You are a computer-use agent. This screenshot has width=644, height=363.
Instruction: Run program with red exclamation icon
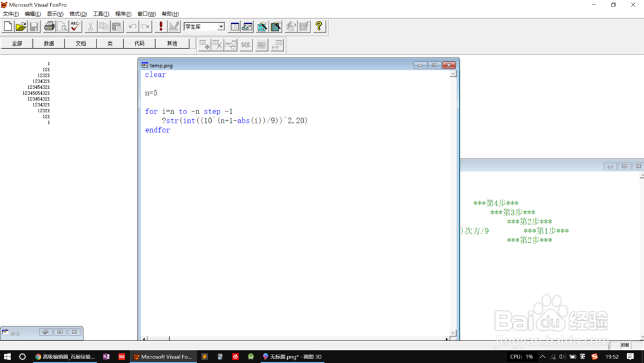click(160, 26)
